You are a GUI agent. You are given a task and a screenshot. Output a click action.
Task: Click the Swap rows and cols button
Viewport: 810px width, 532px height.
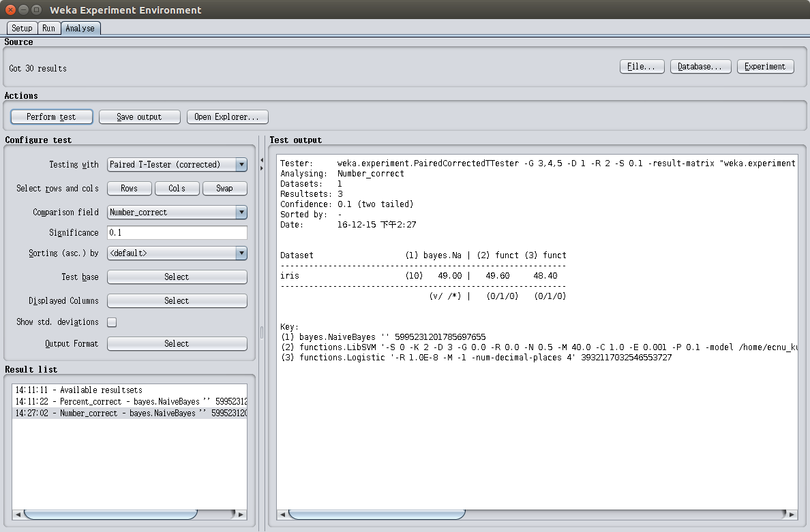(224, 188)
